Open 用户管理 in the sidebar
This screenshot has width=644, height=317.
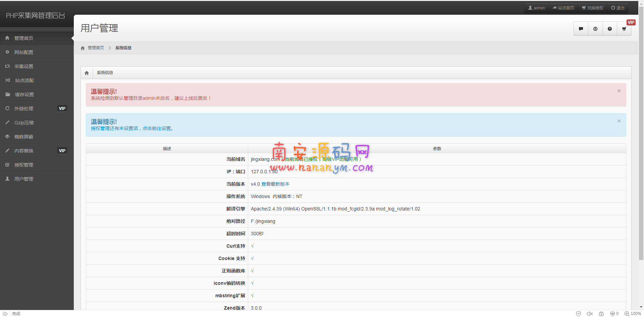[x=37, y=179]
